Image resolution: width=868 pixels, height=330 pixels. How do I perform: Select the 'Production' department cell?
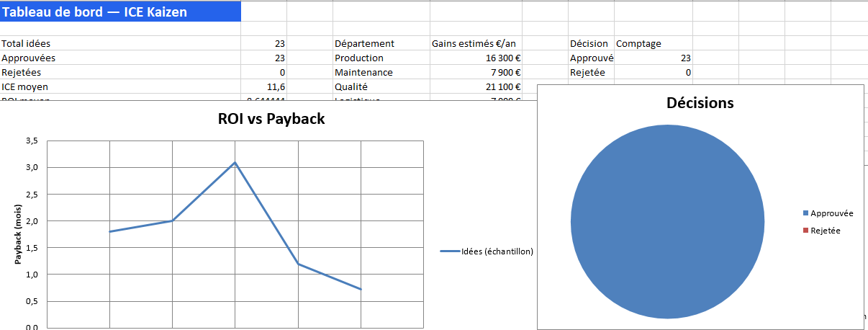pos(359,58)
